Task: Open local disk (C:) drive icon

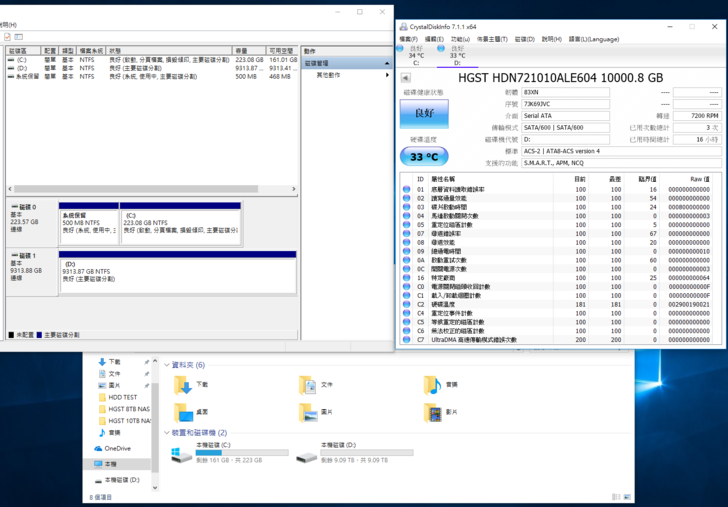Action: pyautogui.click(x=181, y=455)
